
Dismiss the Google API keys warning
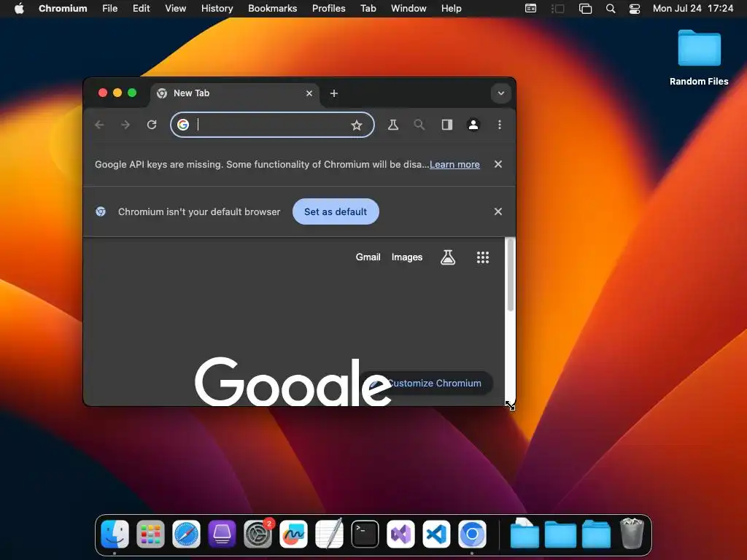point(498,164)
